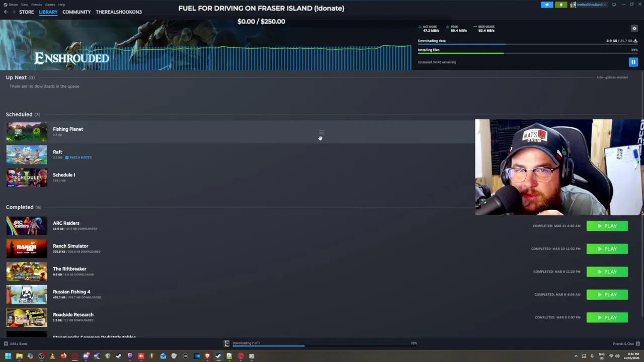Open Firefox from taskbar

[63, 356]
